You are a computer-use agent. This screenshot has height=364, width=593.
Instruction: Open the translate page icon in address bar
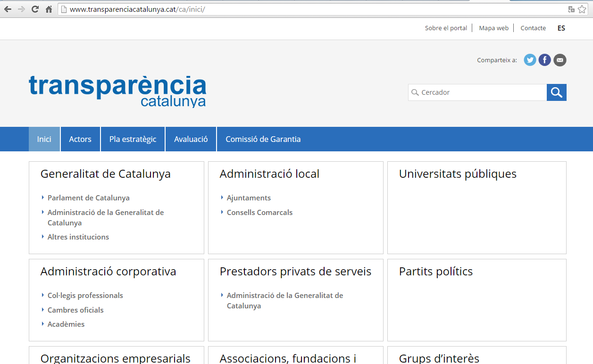(x=571, y=9)
